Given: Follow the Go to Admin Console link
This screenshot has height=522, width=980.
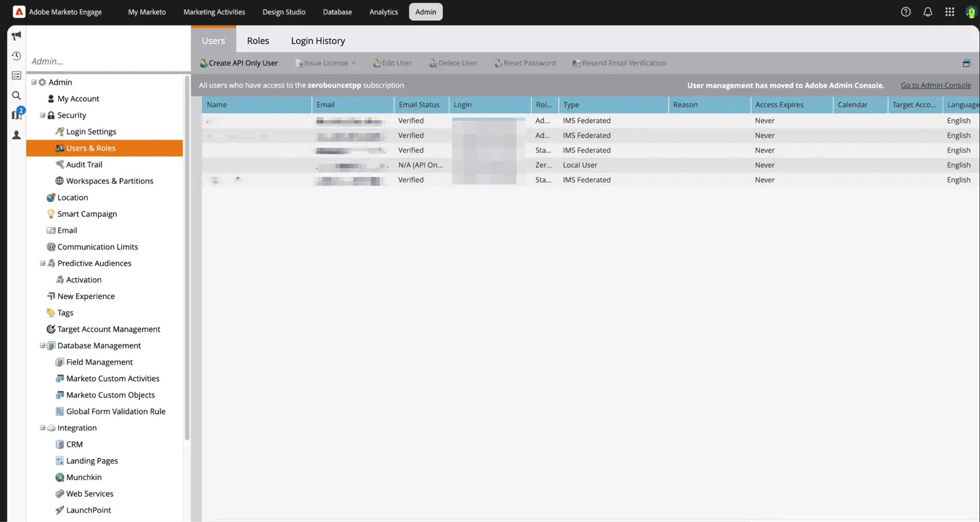Looking at the screenshot, I should pyautogui.click(x=935, y=85).
